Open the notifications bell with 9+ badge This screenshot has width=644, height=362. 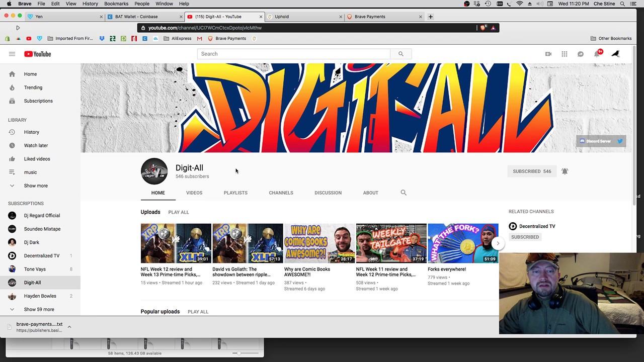click(597, 53)
